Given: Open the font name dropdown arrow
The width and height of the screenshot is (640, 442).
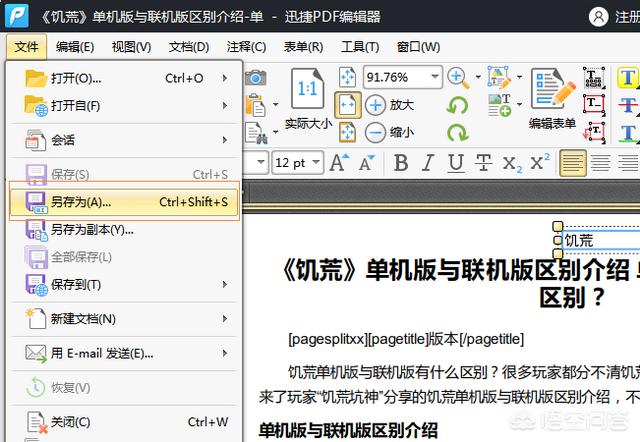Looking at the screenshot, I should coord(261,162).
